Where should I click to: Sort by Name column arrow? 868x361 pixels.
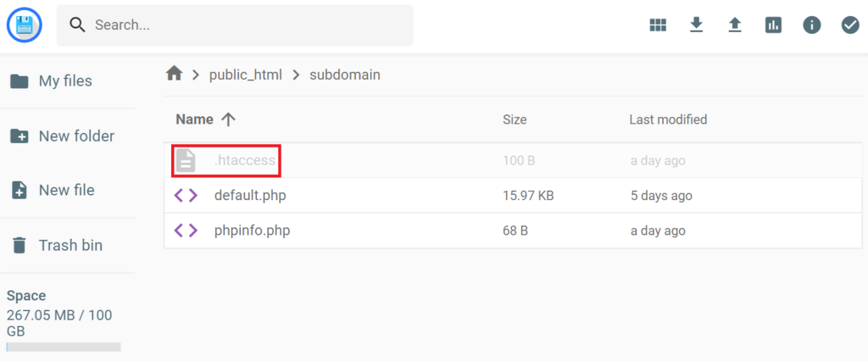click(x=228, y=119)
